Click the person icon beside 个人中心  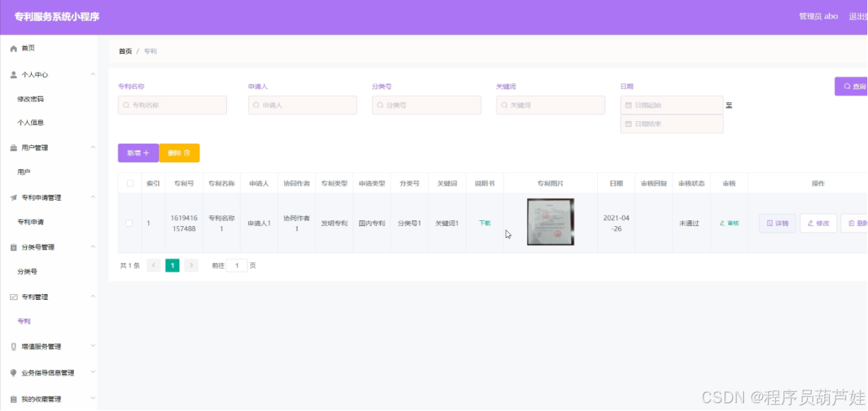tap(13, 74)
